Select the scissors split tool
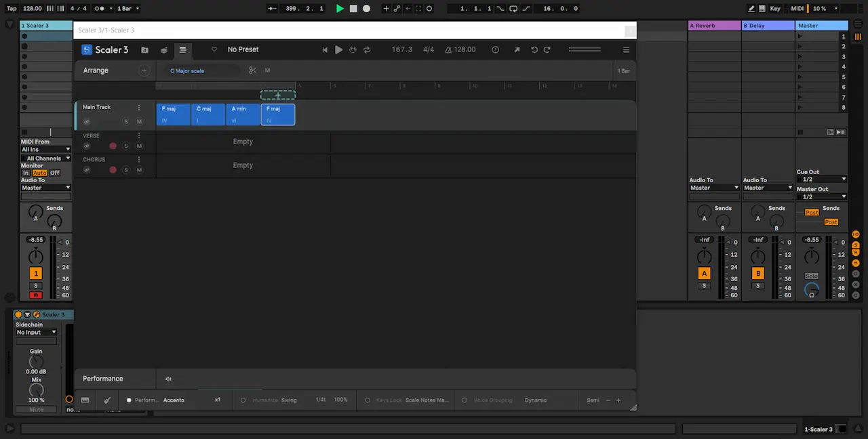 [x=252, y=70]
